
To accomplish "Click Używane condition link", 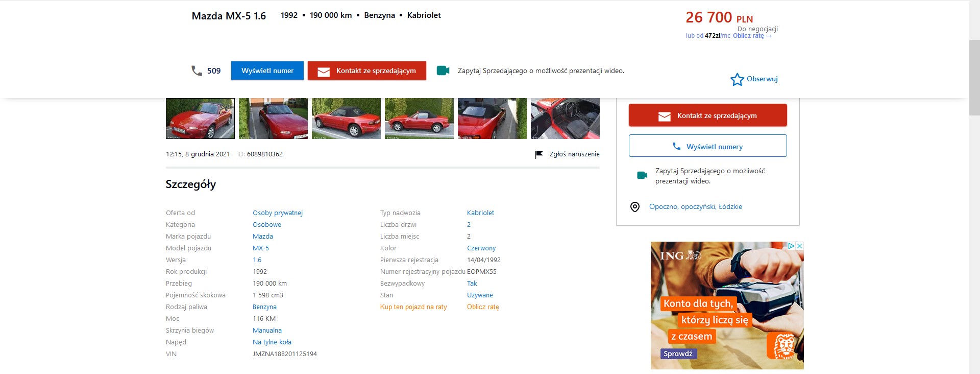I will (480, 295).
